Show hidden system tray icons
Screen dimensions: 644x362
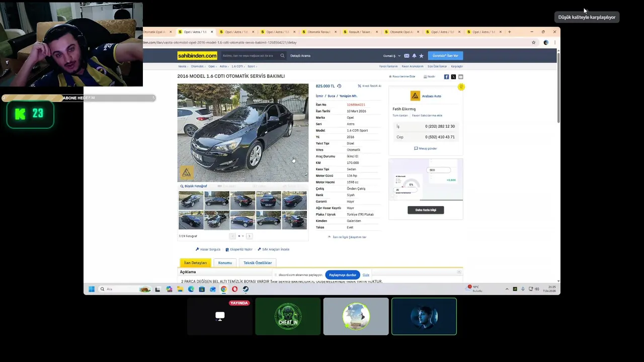pyautogui.click(x=507, y=289)
